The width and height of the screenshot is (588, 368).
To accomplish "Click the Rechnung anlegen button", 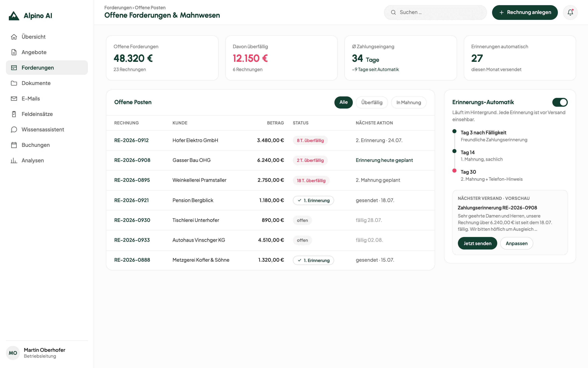I will [x=525, y=12].
